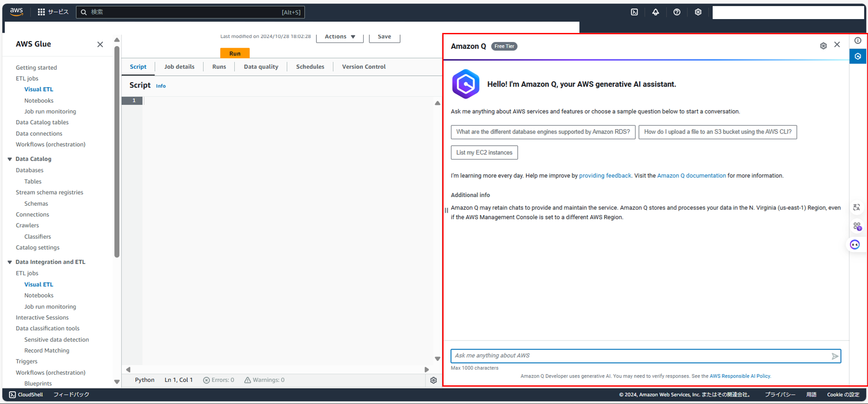
Task: Click the Errors: 0 status indicator
Action: (x=219, y=380)
